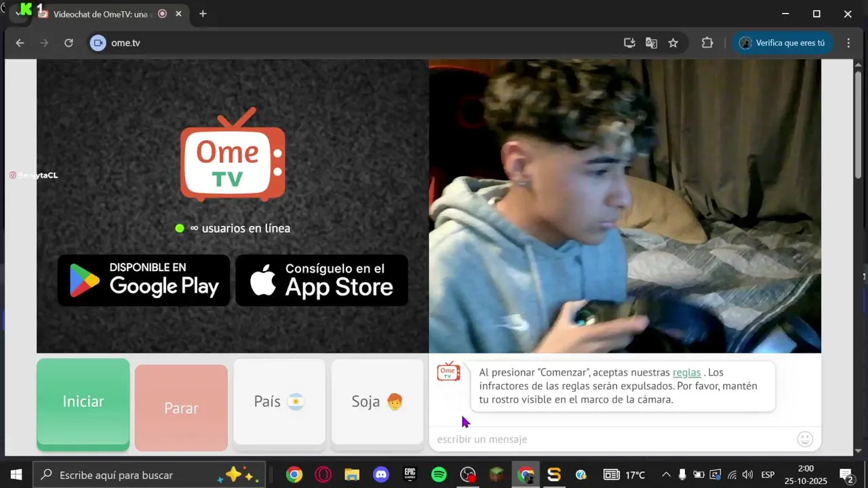Click the active Chrome profile taskbar icon
868x488 pixels.
(x=526, y=475)
